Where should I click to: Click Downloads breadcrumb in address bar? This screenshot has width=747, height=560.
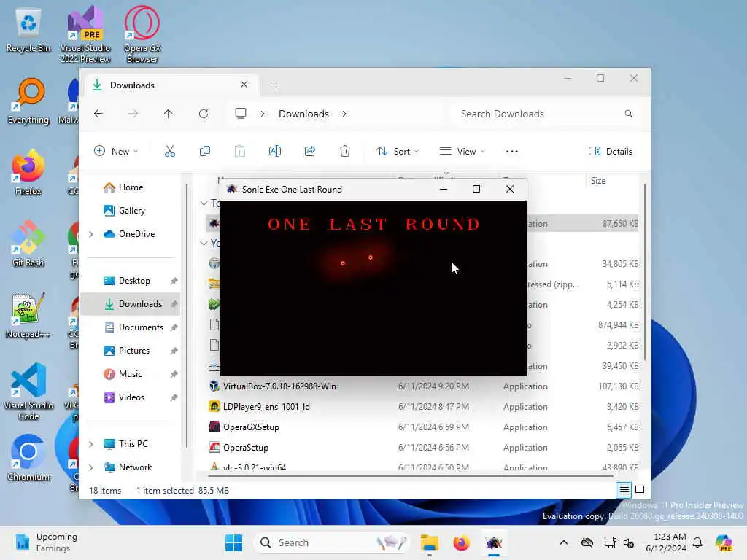point(303,114)
